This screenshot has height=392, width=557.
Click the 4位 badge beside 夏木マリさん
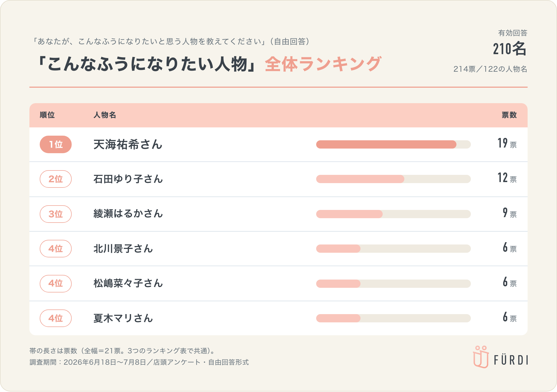tap(56, 318)
